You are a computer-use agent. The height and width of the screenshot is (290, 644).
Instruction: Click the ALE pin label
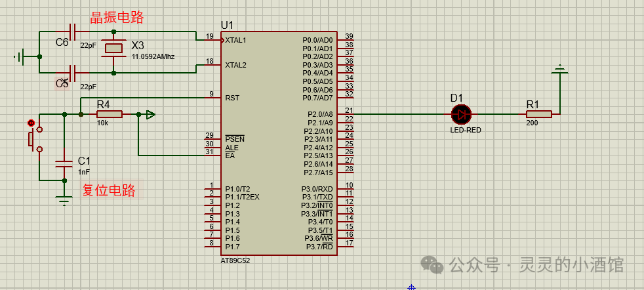(x=231, y=147)
